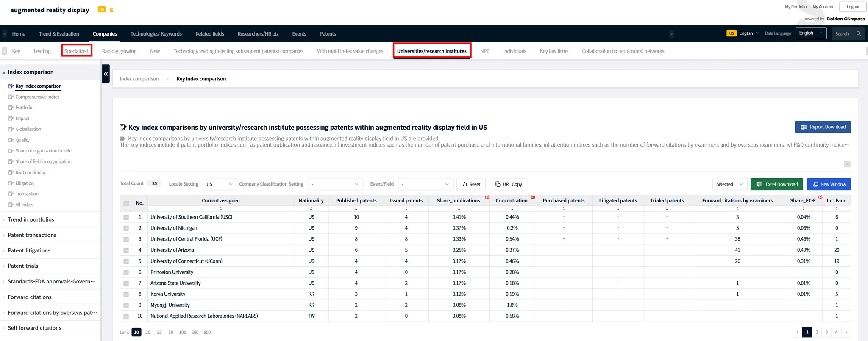868x341 pixels.
Task: Check NARLABS row checkbox
Action: 126,316
